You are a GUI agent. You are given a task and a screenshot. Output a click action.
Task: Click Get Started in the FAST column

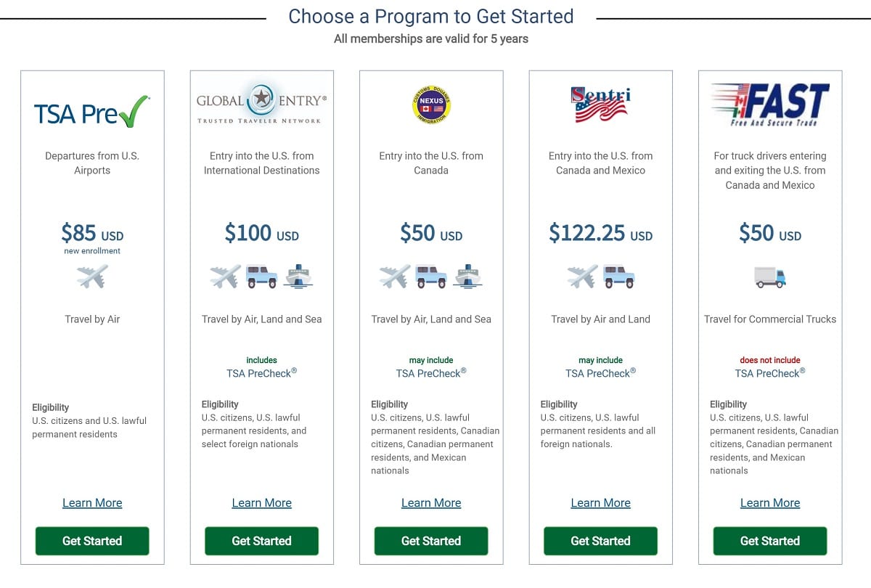tap(770, 541)
